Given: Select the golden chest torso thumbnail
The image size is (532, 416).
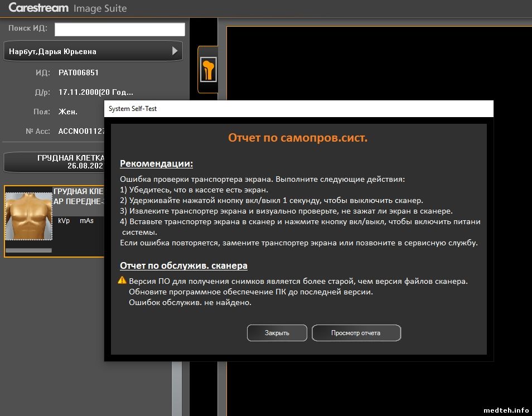Looking at the screenshot, I should pyautogui.click(x=28, y=216).
